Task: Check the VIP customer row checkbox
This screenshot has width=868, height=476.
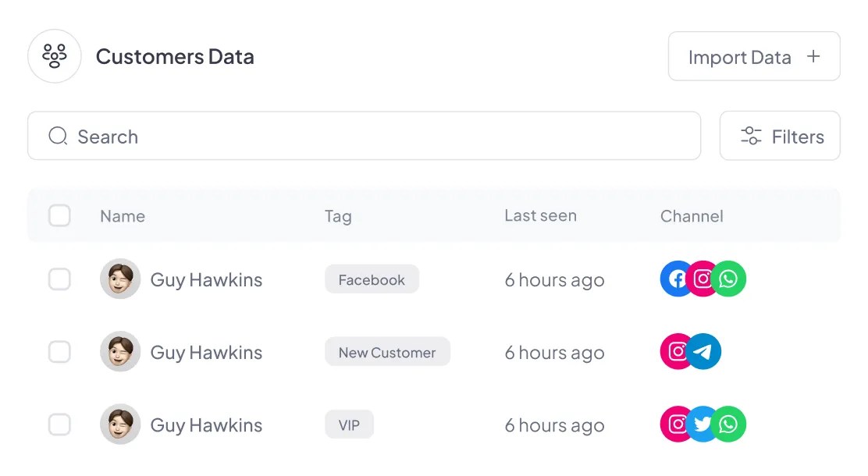Action: pyautogui.click(x=59, y=424)
